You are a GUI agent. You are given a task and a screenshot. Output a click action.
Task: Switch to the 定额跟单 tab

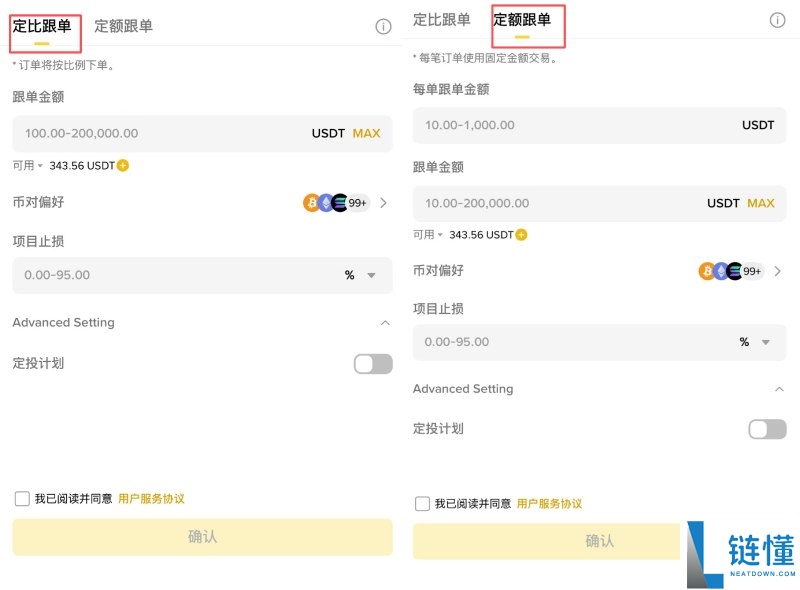click(527, 20)
